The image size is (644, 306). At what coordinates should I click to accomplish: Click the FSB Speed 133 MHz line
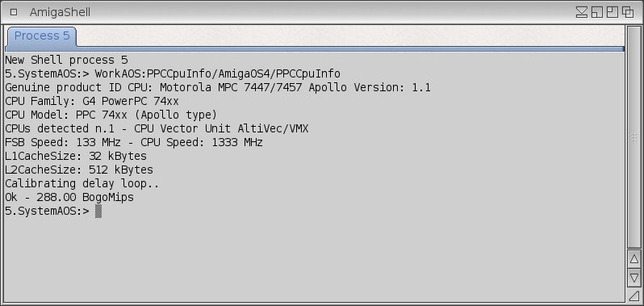(134, 143)
